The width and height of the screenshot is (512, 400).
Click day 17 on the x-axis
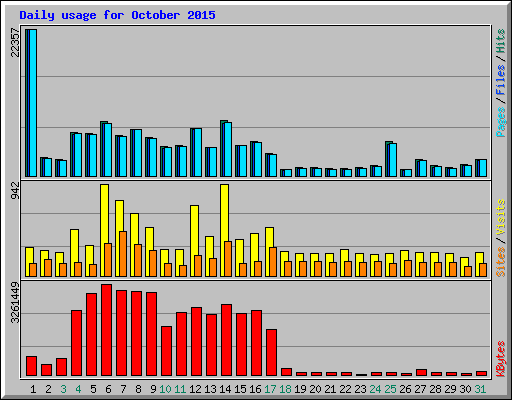pyautogui.click(x=270, y=389)
